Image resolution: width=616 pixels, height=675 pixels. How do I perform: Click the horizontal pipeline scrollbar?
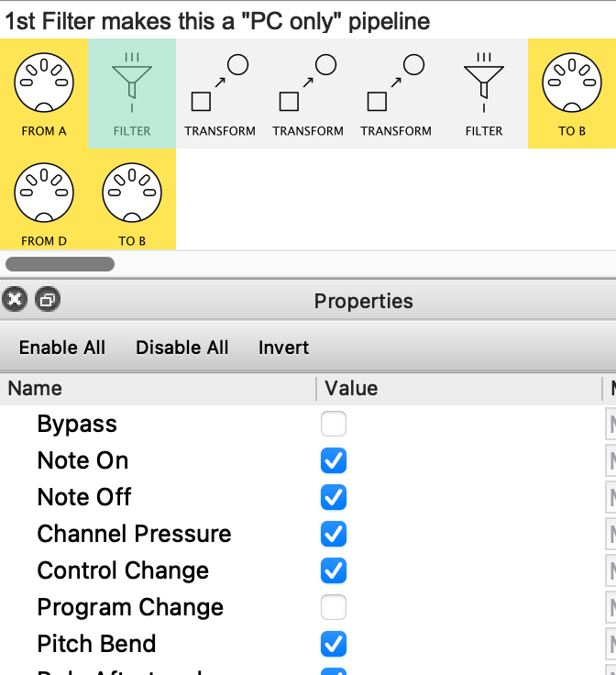pyautogui.click(x=60, y=264)
